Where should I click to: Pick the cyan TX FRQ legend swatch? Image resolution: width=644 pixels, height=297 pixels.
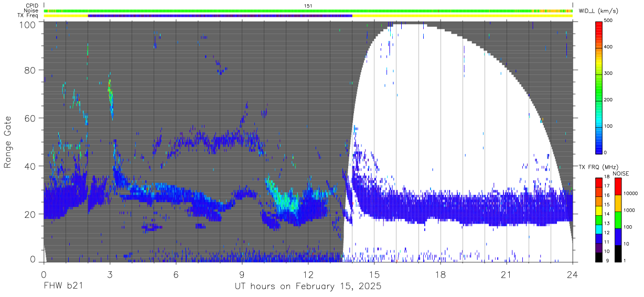point(599,229)
